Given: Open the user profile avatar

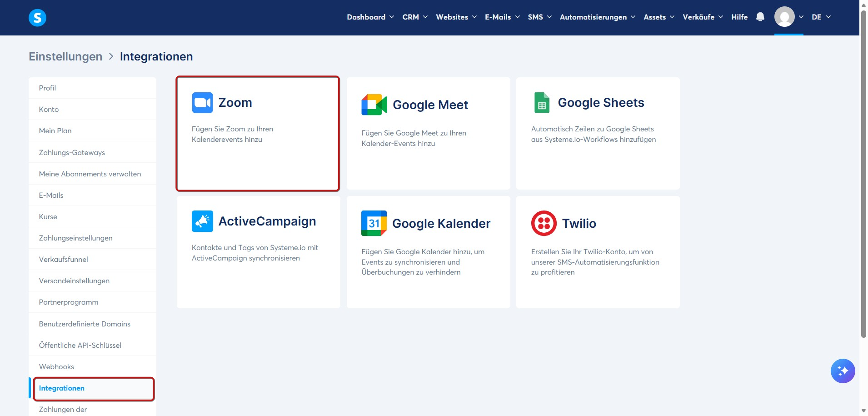Looking at the screenshot, I should [784, 17].
